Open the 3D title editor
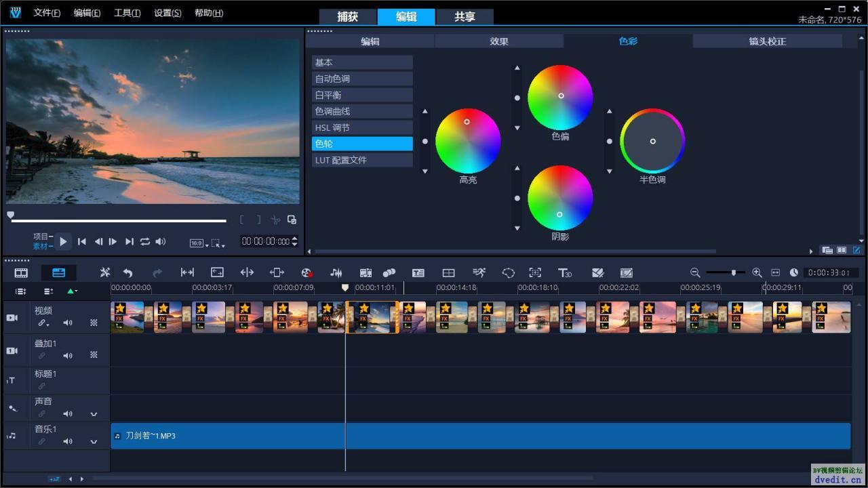This screenshot has width=868, height=488. pos(564,272)
